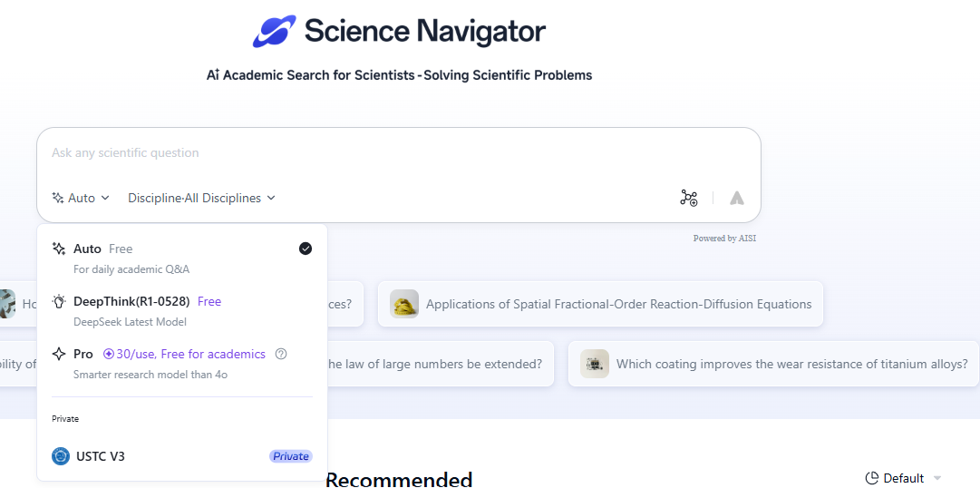
Task: Open the titanium alloys wear resistance suggestion
Action: click(x=773, y=364)
